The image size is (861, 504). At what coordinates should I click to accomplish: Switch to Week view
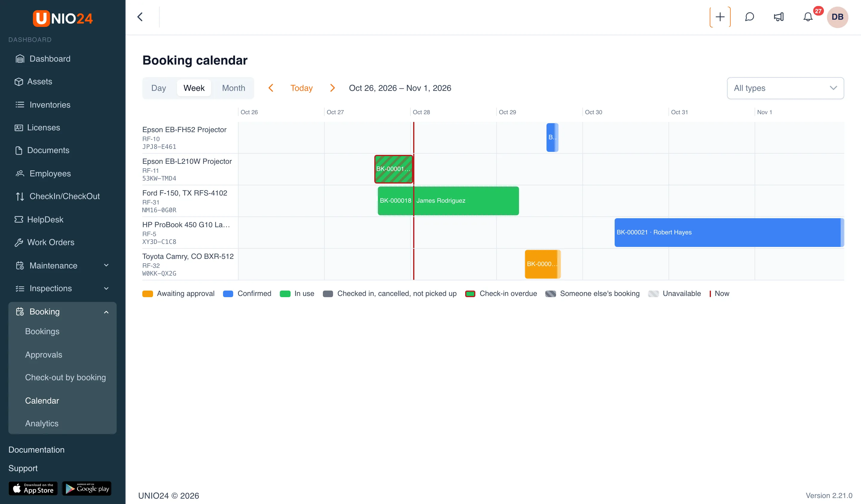pos(194,88)
